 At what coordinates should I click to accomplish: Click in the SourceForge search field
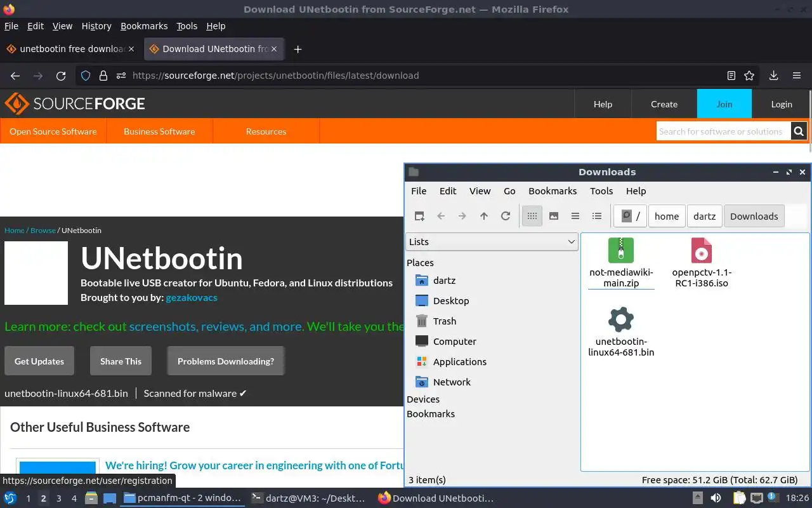pyautogui.click(x=723, y=131)
